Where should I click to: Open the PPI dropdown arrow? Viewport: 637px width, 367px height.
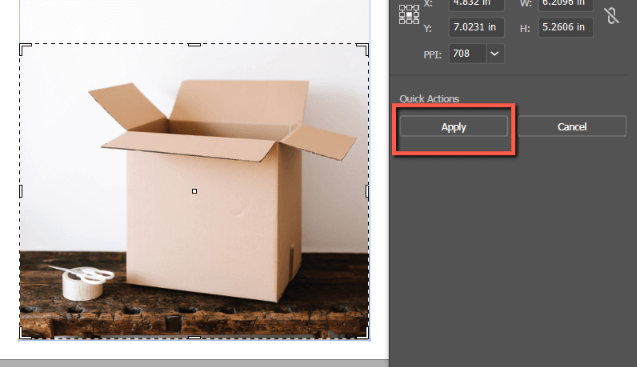[494, 54]
